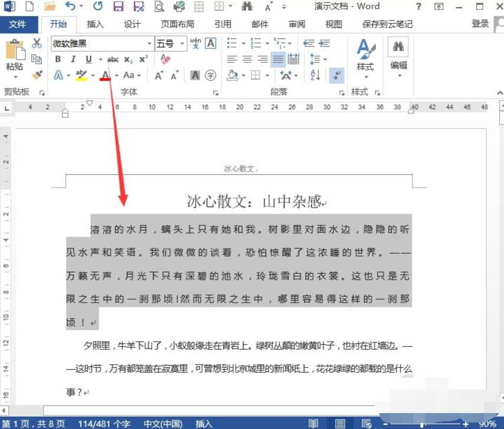Switch to 设计 tab
This screenshot has height=429, width=504.
[x=132, y=24]
